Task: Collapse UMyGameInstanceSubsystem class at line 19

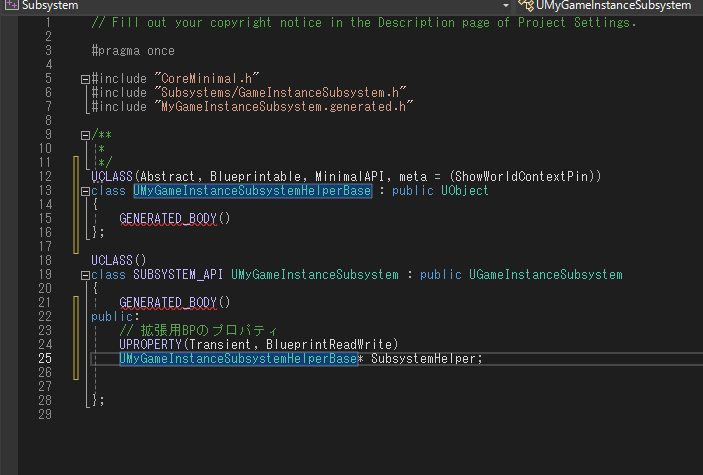Action: coord(85,275)
